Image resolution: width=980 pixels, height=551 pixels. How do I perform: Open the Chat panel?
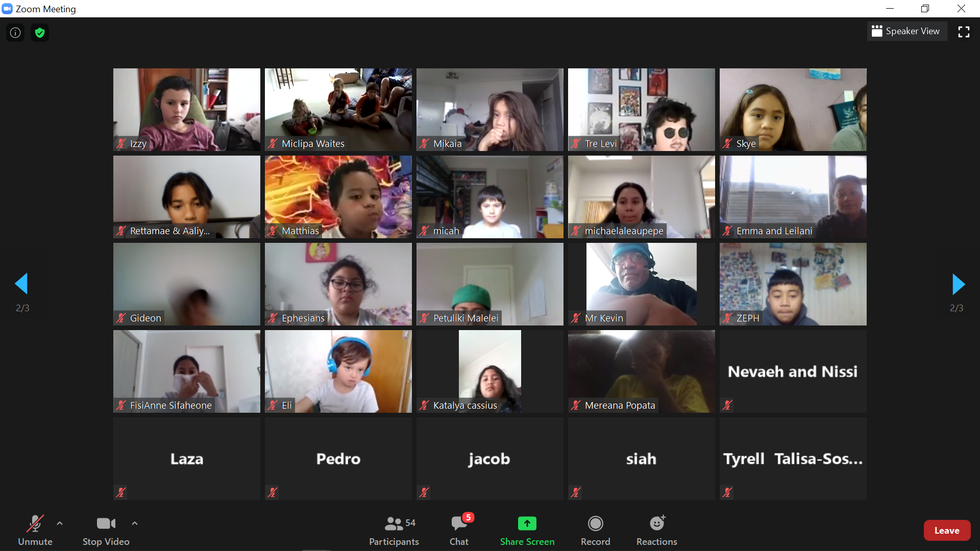[x=459, y=531]
